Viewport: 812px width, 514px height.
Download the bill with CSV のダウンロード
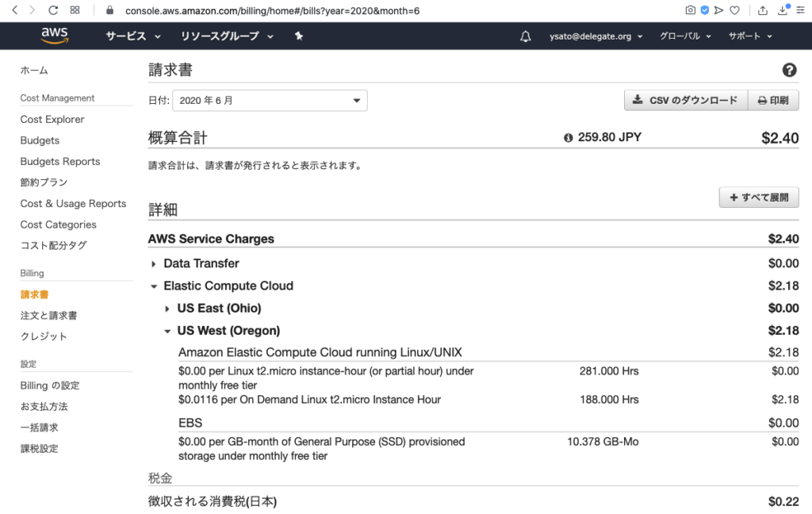tap(686, 101)
